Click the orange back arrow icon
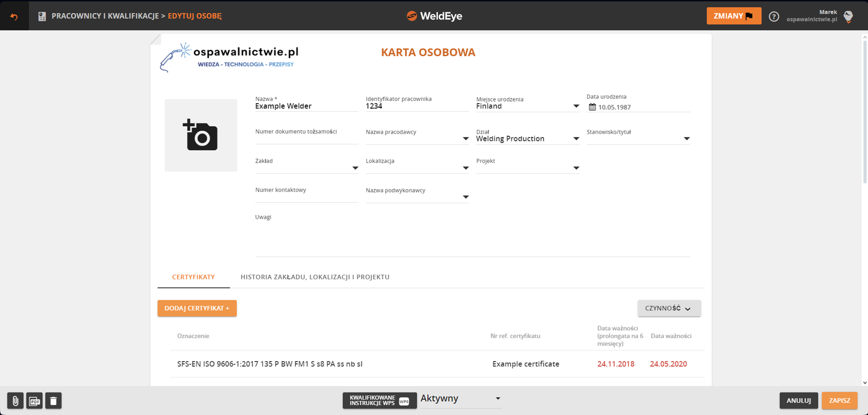The height and width of the screenshot is (415, 868). point(14,16)
